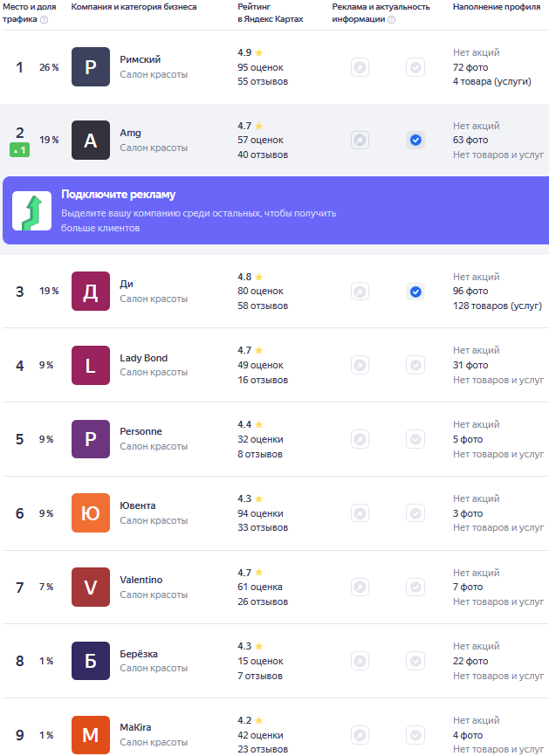Click '55 отзывов' in the Римский row
The image size is (549, 756).
(x=263, y=81)
